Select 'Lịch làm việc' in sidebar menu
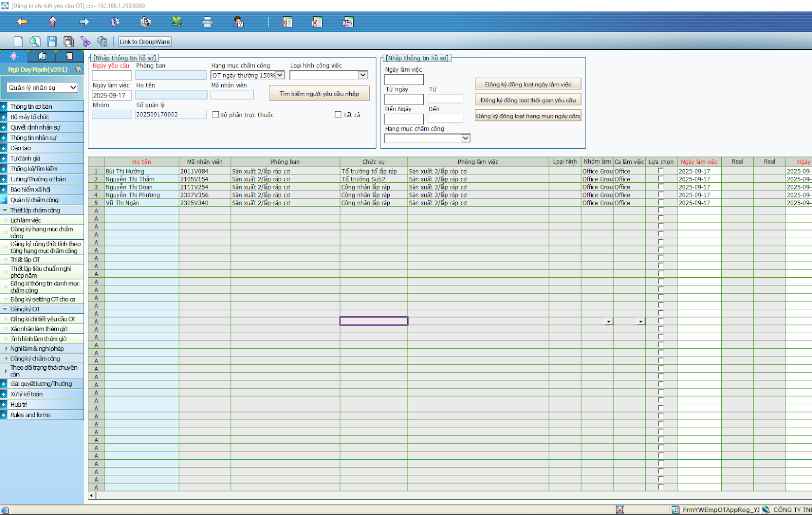This screenshot has width=812, height=515. (x=26, y=220)
